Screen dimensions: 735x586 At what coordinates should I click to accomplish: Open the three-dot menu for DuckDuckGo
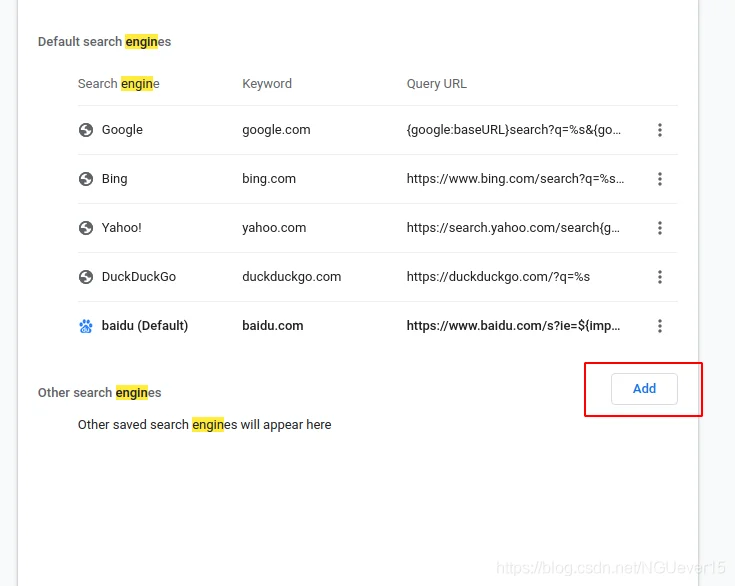click(x=660, y=277)
